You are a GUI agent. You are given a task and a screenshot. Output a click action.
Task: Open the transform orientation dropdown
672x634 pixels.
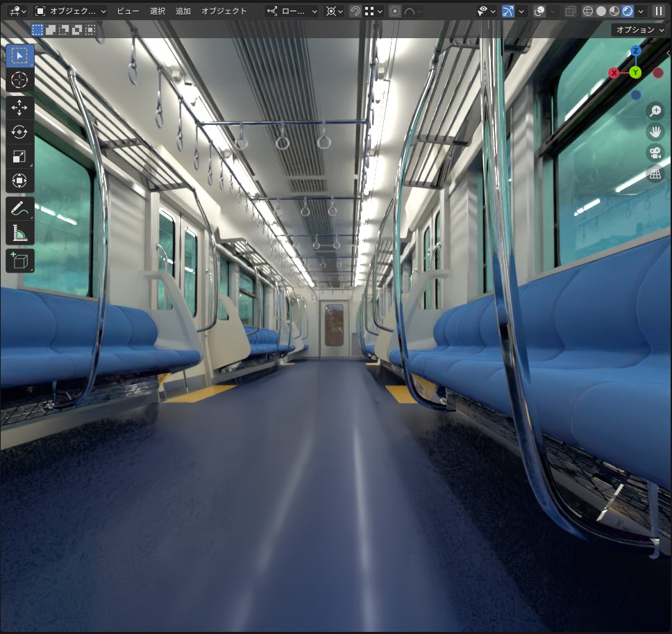(292, 11)
